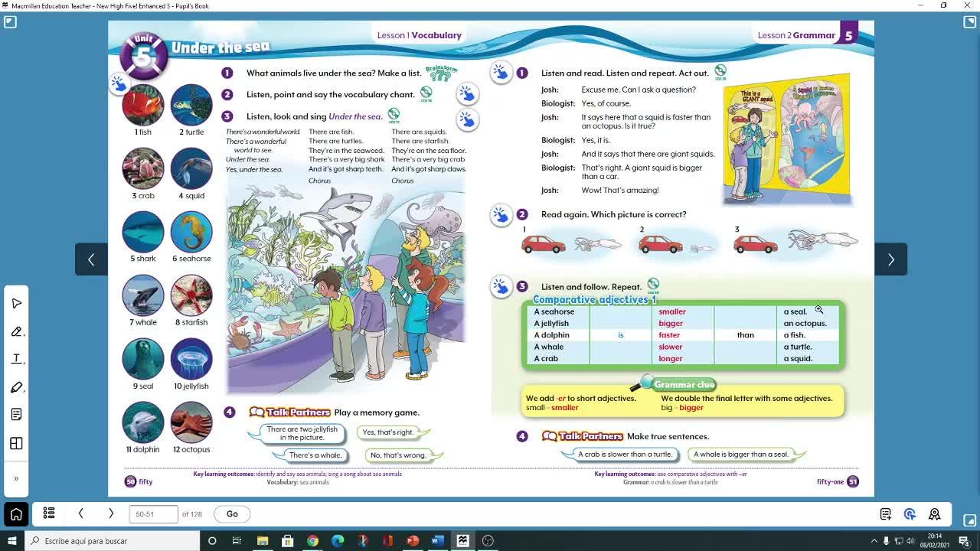Viewport: 980px width, 551px height.
Task: Toggle the interactive hotspots icon
Action: point(910,514)
